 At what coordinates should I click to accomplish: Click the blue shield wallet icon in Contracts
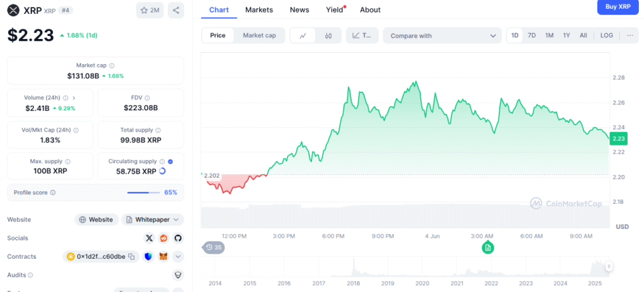148,257
